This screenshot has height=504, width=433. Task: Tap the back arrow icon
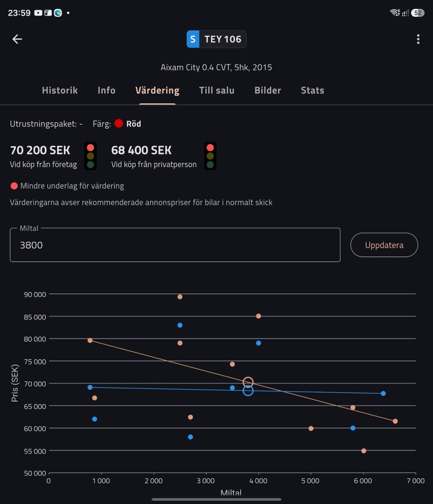17,39
